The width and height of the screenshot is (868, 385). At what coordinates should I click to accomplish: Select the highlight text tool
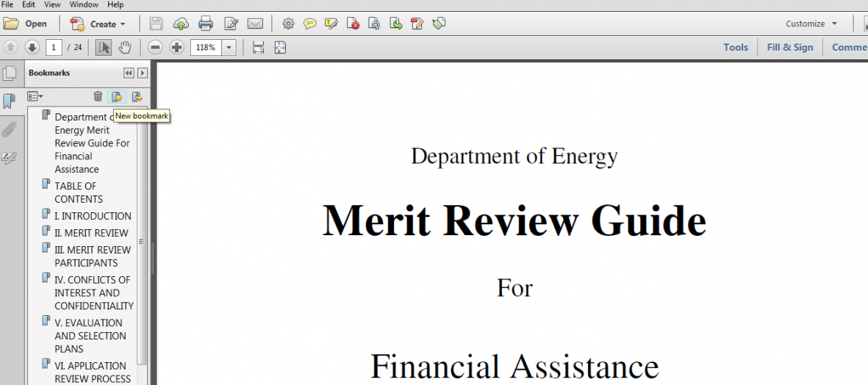click(331, 24)
